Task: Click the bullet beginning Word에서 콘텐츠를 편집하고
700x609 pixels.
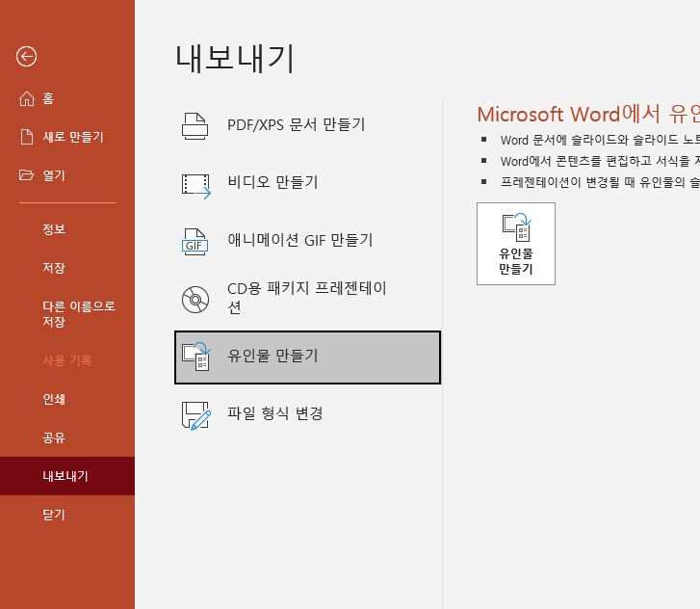Action: pyautogui.click(x=600, y=161)
